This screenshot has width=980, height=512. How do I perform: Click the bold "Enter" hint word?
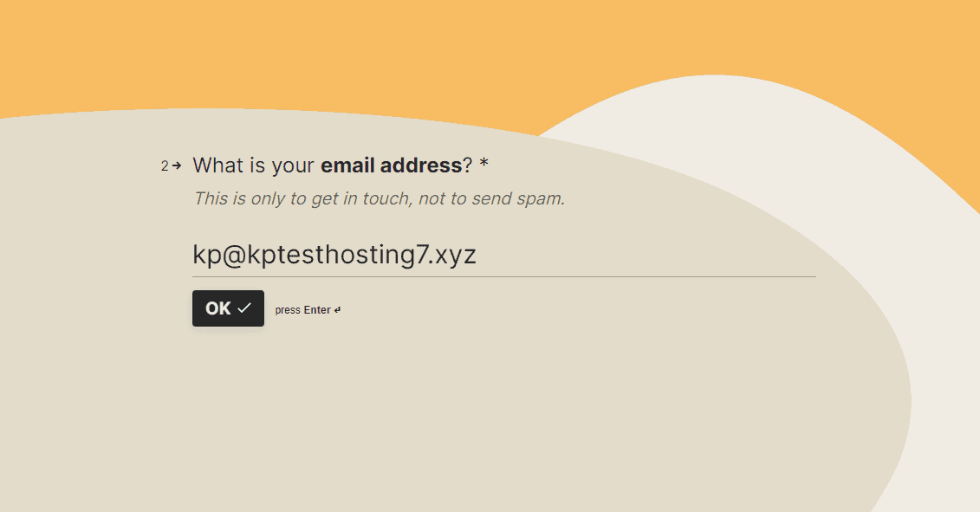tap(317, 310)
